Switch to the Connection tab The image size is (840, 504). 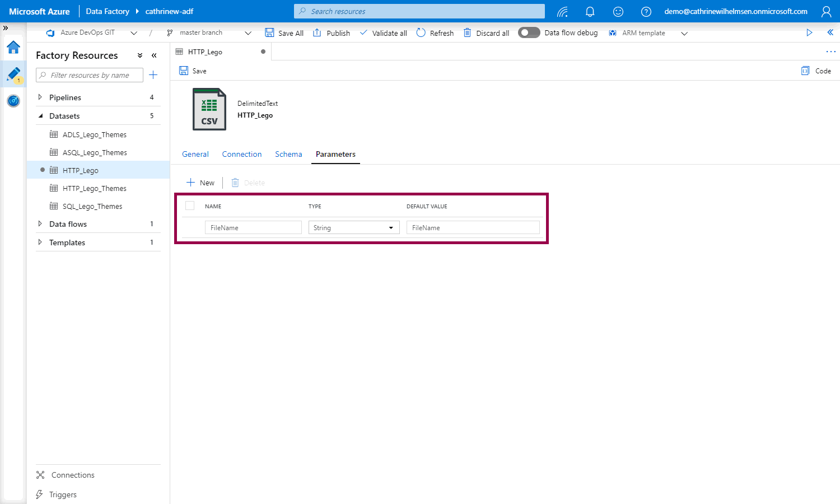click(x=241, y=155)
